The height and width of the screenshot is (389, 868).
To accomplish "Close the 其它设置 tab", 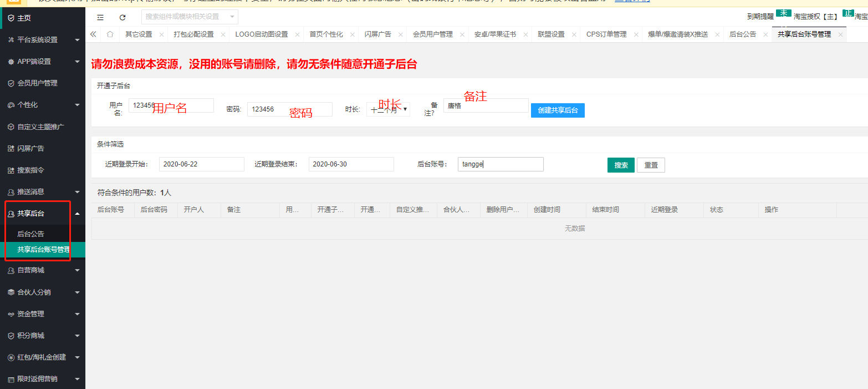I will click(x=162, y=34).
